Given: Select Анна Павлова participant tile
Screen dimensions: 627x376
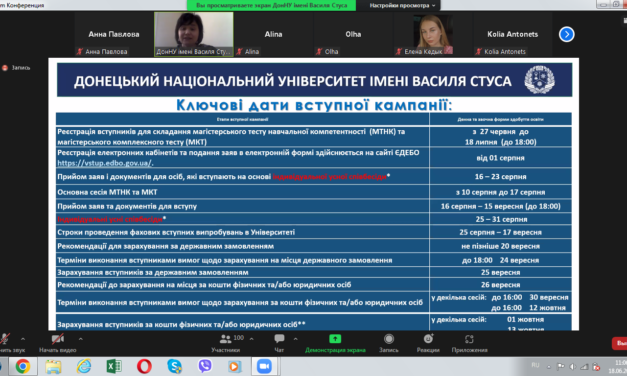Looking at the screenshot, I should pyautogui.click(x=114, y=34).
